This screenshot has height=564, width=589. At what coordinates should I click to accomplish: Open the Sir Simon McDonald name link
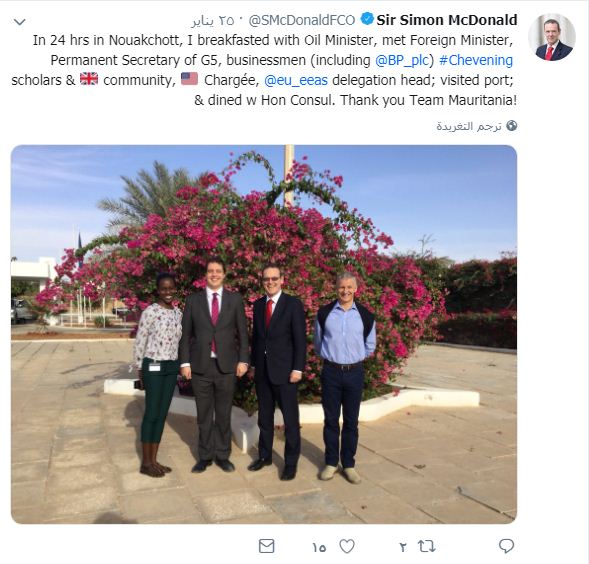pyautogui.click(x=447, y=20)
